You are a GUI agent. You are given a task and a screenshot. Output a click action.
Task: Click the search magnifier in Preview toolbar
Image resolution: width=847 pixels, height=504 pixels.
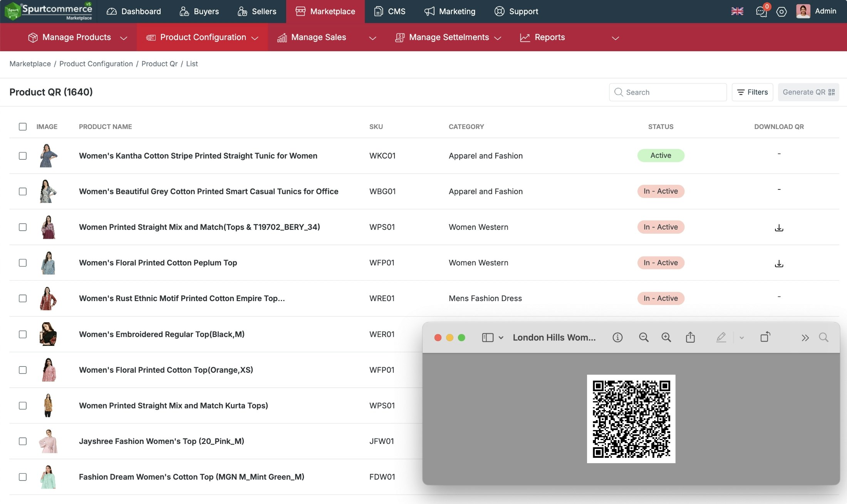coord(824,338)
